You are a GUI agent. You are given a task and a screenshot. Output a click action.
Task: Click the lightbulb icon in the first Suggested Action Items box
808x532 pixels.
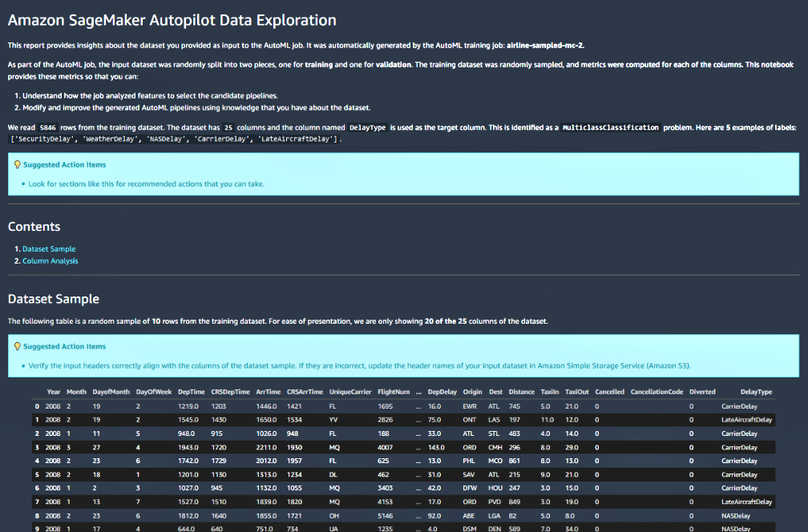[18, 165]
